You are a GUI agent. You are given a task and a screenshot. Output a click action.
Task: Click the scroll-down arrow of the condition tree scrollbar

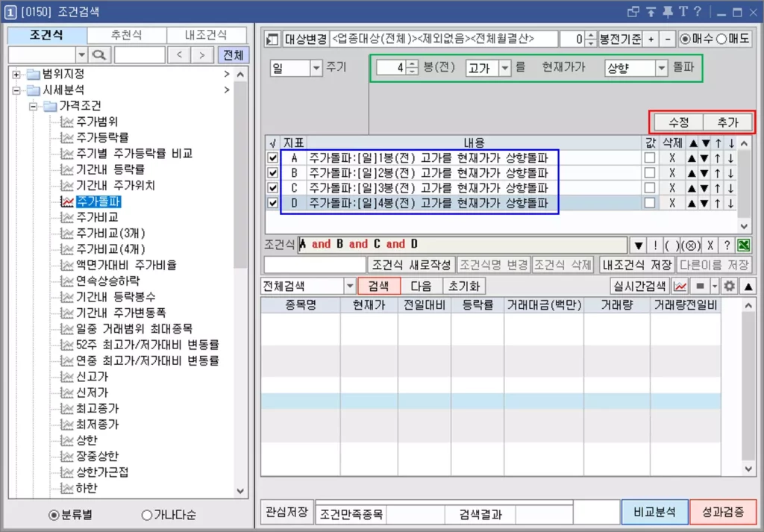(240, 491)
